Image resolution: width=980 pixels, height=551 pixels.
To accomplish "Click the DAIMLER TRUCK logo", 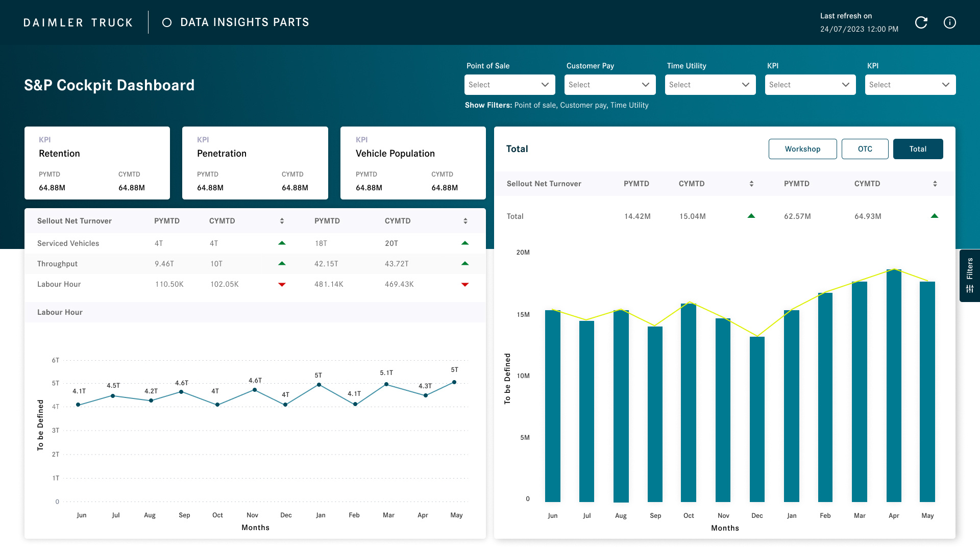I will pos(78,22).
